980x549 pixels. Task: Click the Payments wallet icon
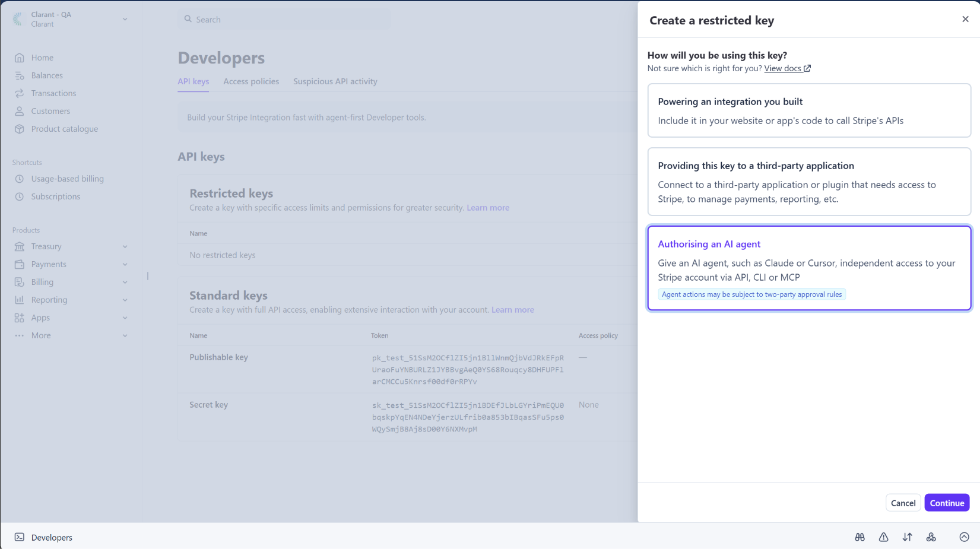click(x=20, y=264)
